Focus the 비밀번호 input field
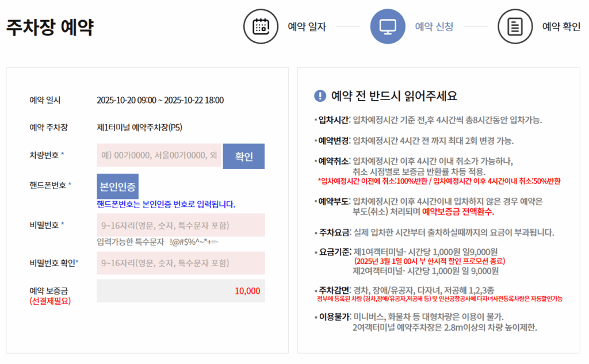The height and width of the screenshot is (364, 589). click(181, 225)
